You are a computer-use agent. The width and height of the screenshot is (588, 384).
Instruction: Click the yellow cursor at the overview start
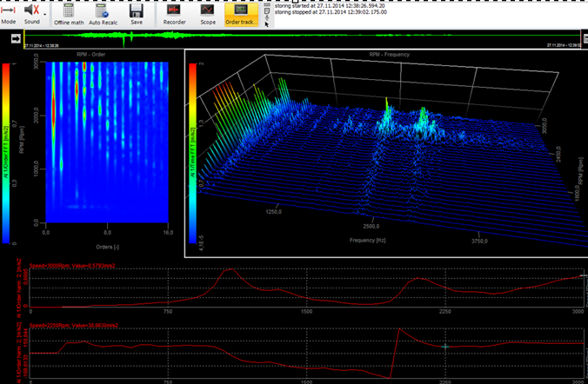point(24,38)
